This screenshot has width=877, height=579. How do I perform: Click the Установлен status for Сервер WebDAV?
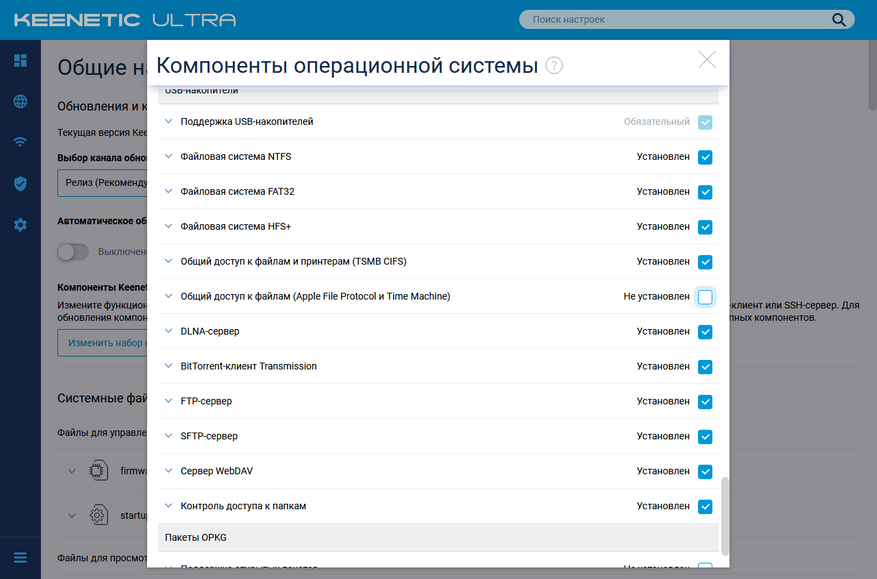pyautogui.click(x=663, y=472)
